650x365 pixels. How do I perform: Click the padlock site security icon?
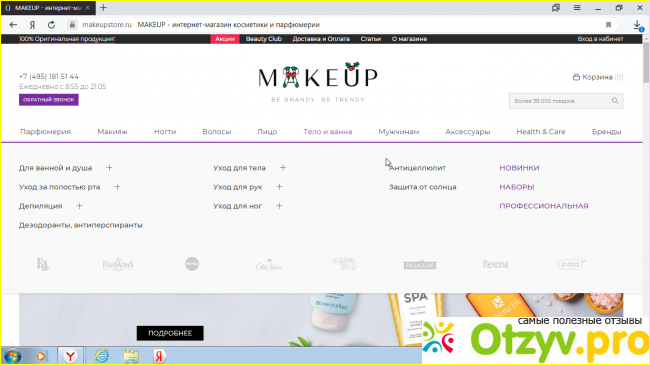tap(72, 25)
